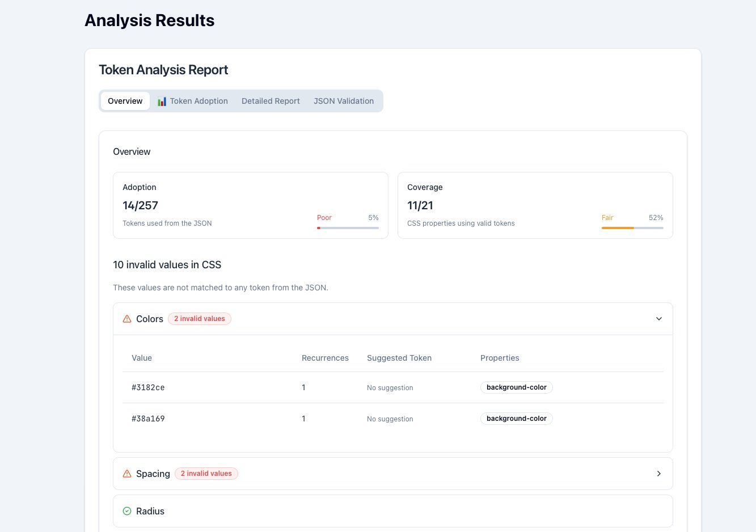Open the Detailed Report tab

pos(271,101)
